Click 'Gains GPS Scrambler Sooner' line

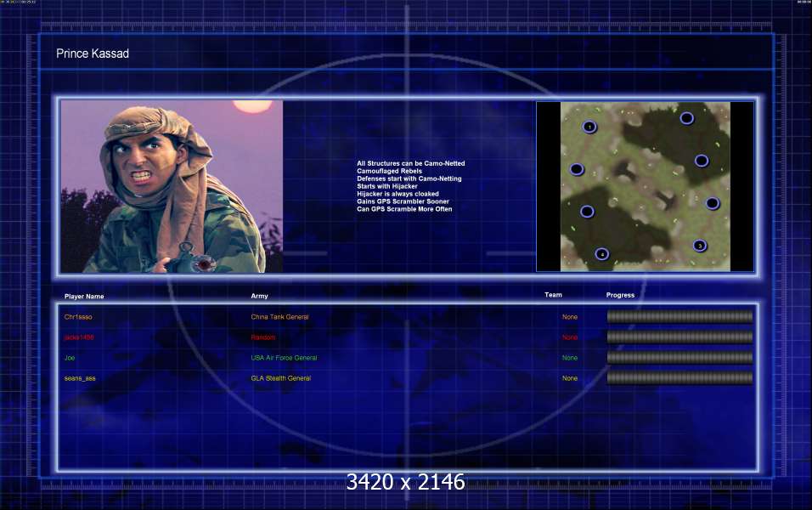click(x=403, y=201)
